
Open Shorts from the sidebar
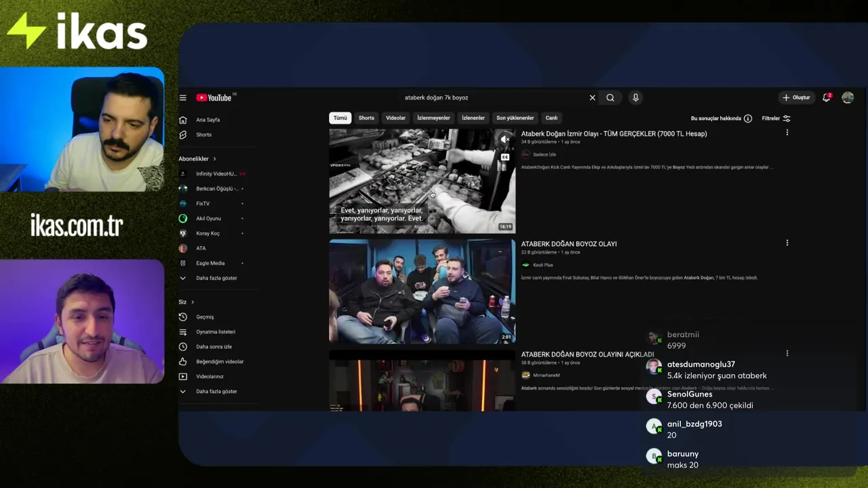203,135
